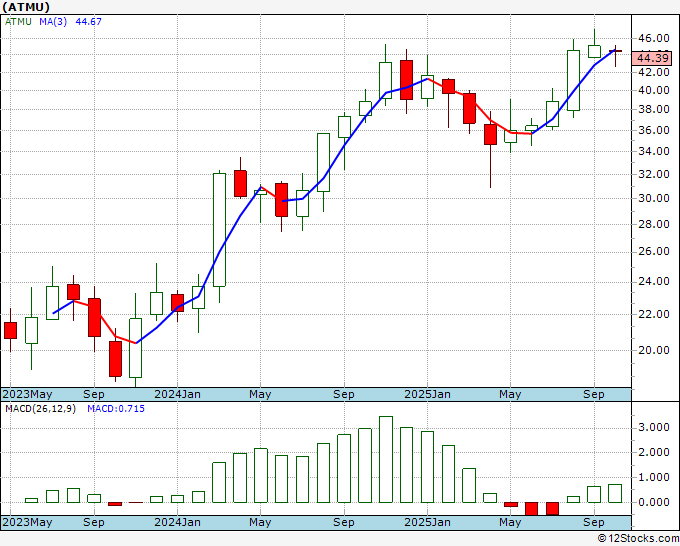Viewport: 680px width, 546px height.
Task: Click the 20.00 price axis label
Action: coord(654,350)
